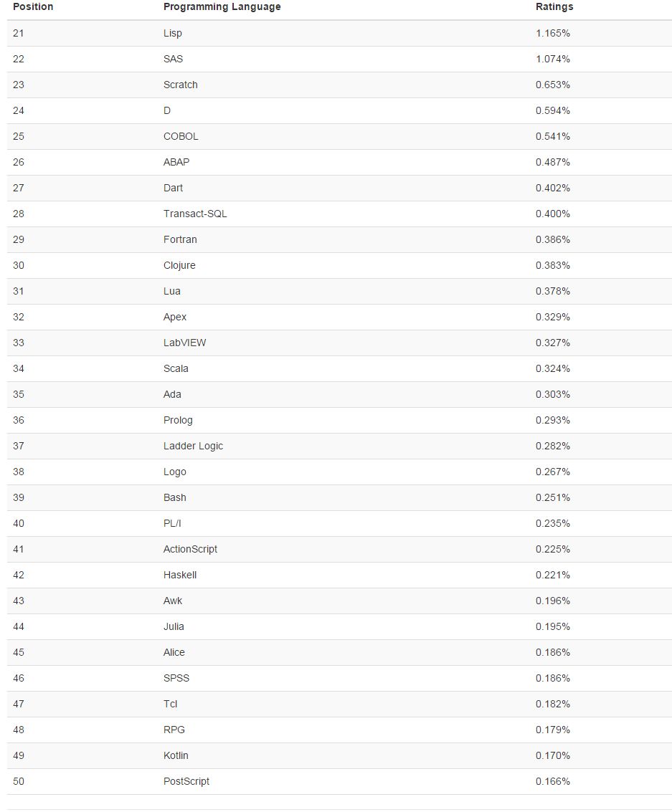Select the 0.166% rating value
The width and height of the screenshot is (672, 812).
click(553, 781)
